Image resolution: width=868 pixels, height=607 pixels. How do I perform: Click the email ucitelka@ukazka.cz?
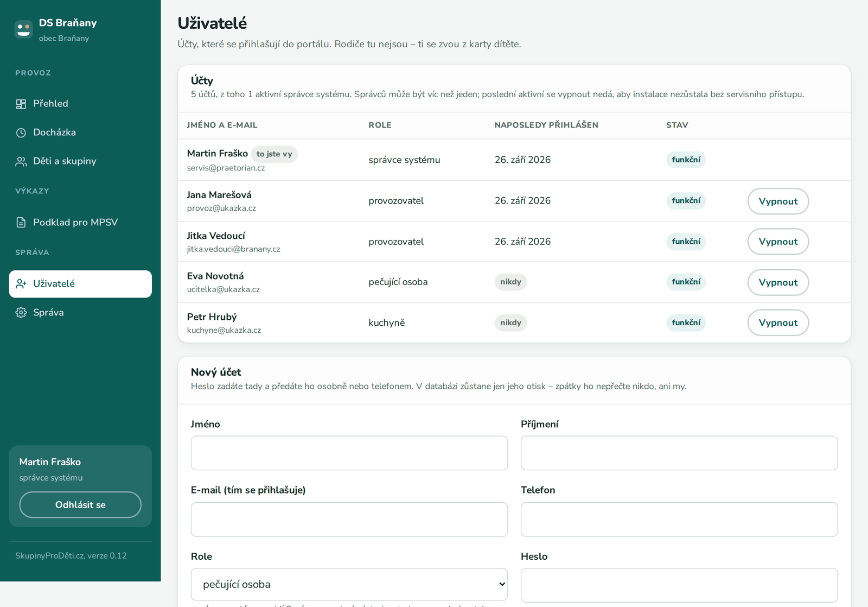click(224, 289)
